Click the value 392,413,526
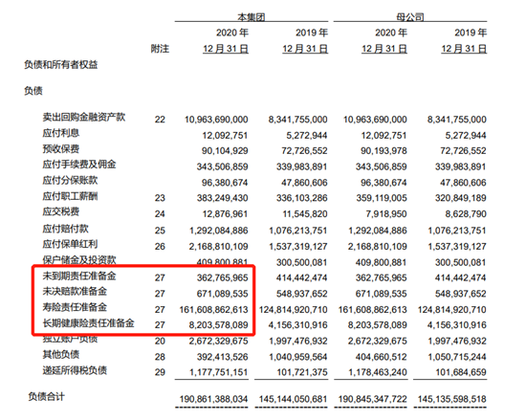The image size is (526, 420). [223, 357]
